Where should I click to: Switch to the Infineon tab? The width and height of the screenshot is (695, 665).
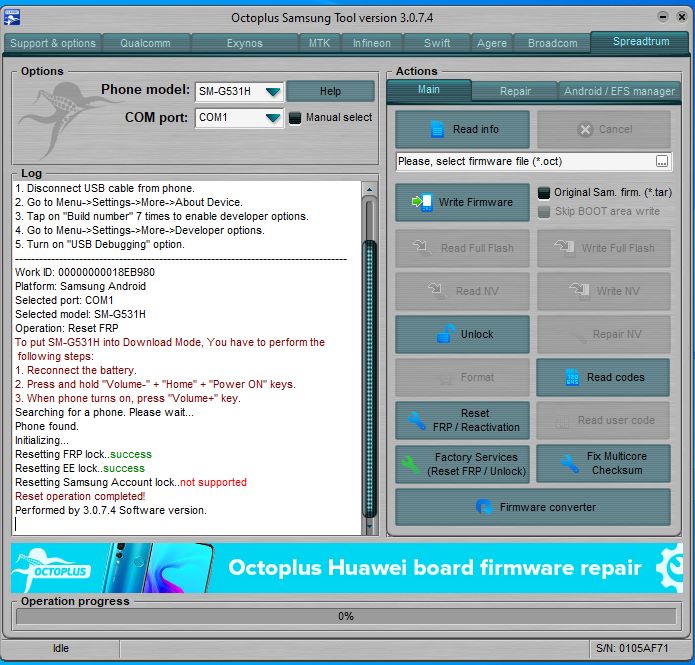[371, 43]
